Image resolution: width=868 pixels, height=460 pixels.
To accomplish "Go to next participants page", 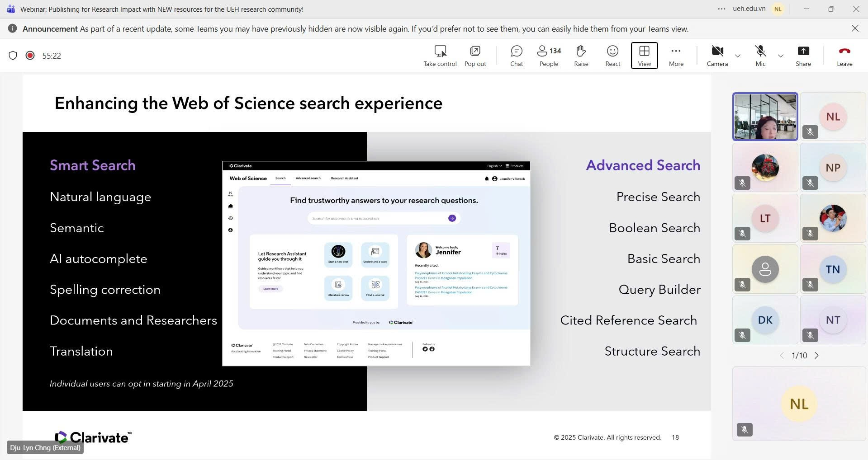I will click(x=816, y=356).
